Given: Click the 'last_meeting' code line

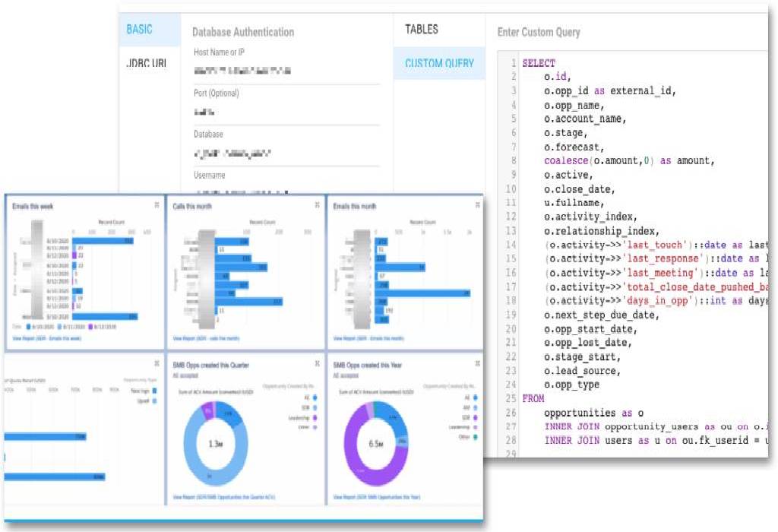Looking at the screenshot, I should 656,272.
